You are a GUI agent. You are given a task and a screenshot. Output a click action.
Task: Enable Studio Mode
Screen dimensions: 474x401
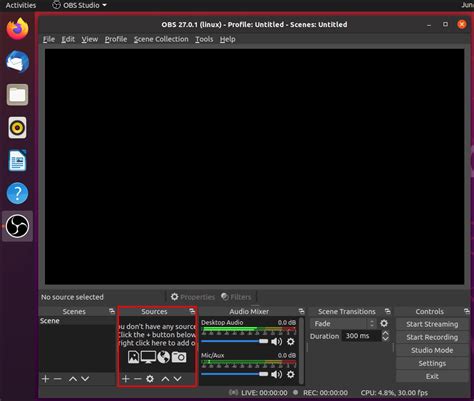pos(432,350)
